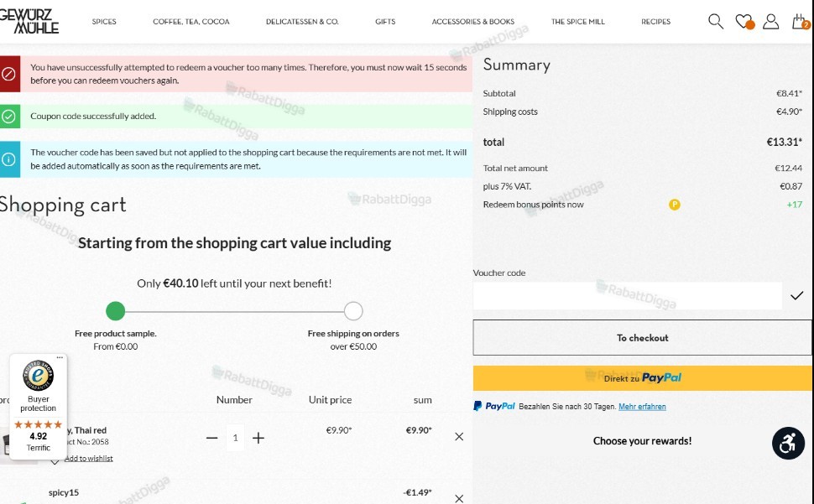Open the accessibility options button
814x504 pixels.
click(788, 444)
